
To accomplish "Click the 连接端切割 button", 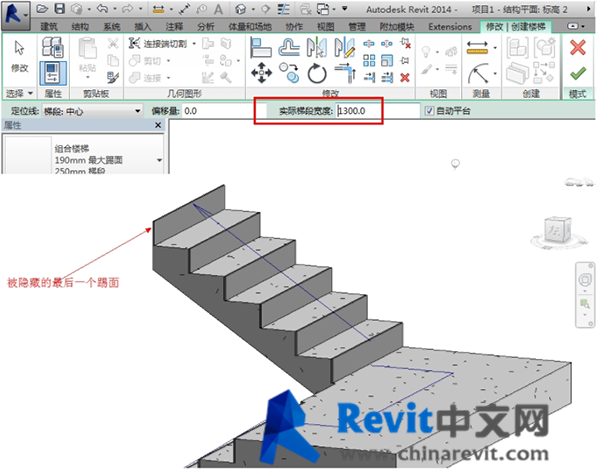I will tap(158, 44).
